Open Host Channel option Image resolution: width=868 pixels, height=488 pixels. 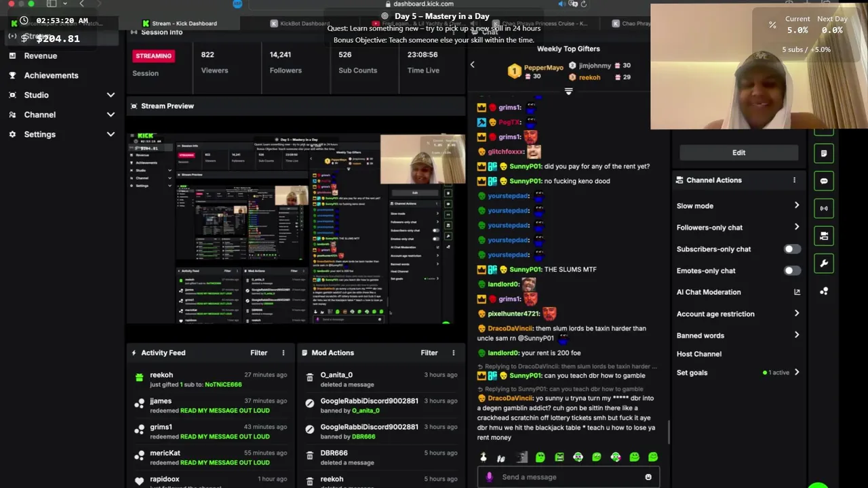tap(698, 354)
